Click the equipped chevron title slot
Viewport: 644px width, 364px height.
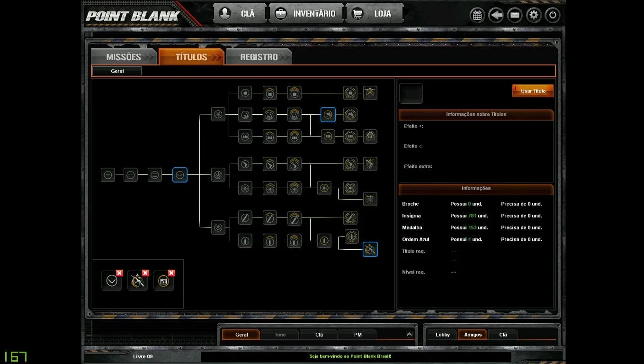click(112, 281)
